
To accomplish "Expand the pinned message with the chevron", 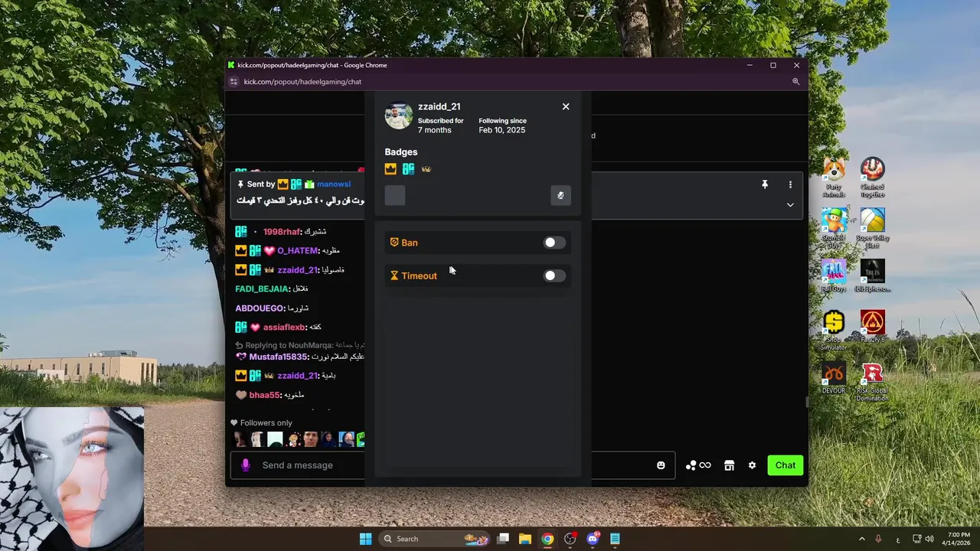I will tap(790, 204).
